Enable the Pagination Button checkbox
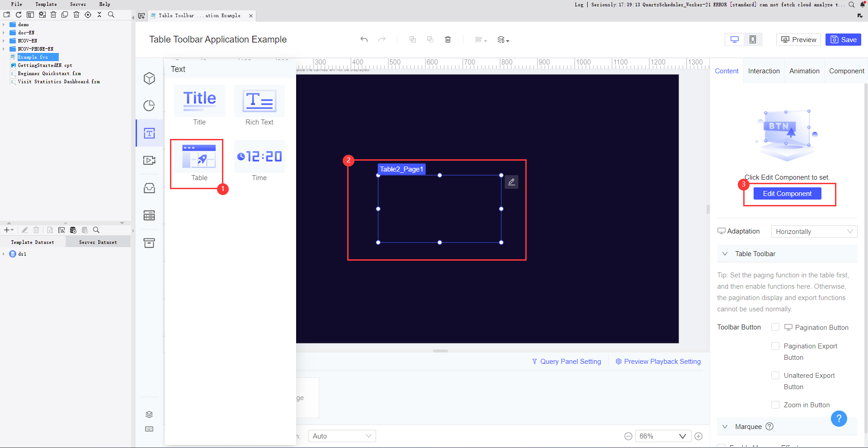868x448 pixels. 775,327
